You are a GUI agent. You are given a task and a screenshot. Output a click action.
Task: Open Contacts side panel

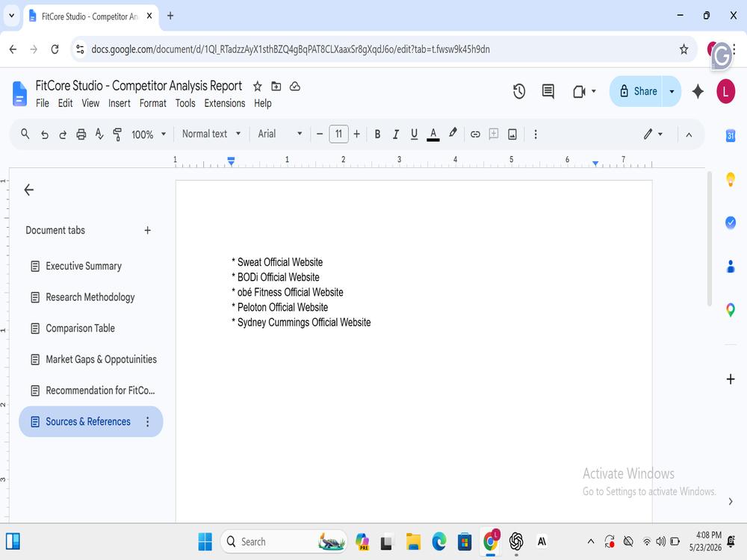click(x=731, y=267)
